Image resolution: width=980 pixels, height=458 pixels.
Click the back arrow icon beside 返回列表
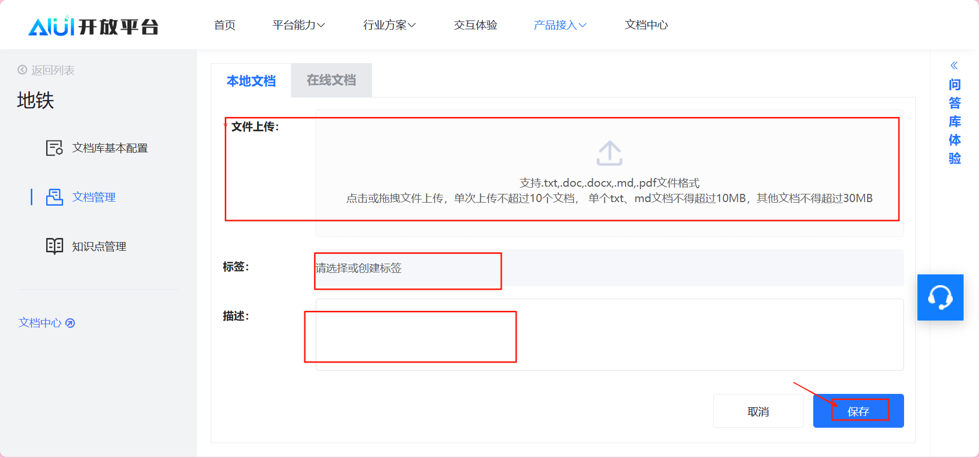(23, 70)
